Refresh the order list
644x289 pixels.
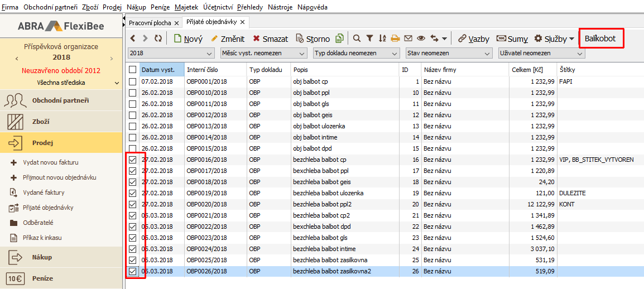click(158, 38)
